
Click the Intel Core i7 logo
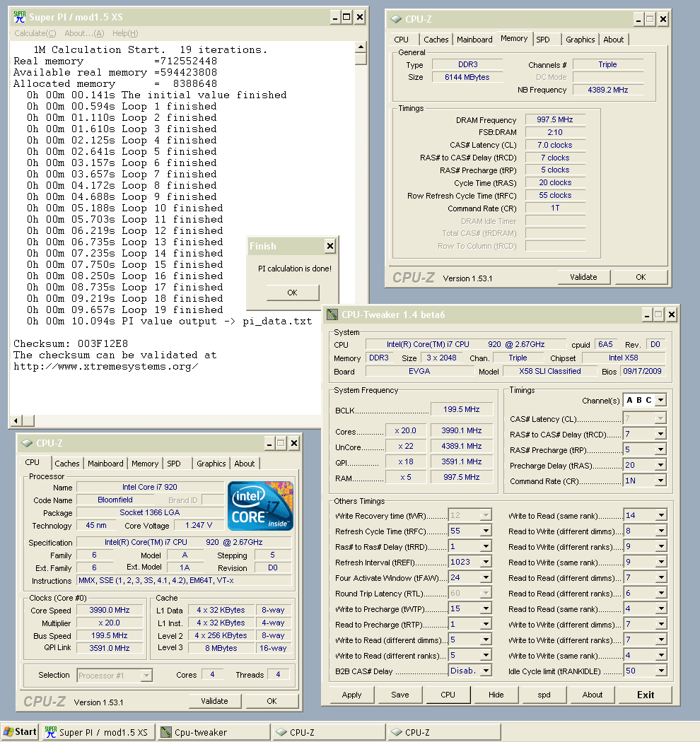260,506
